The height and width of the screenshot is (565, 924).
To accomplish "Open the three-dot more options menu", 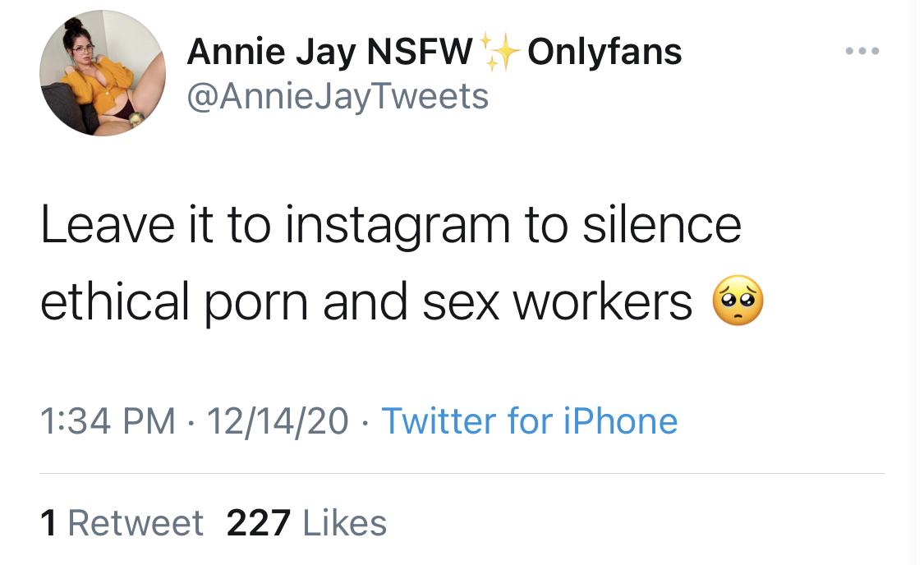I will coord(862,51).
